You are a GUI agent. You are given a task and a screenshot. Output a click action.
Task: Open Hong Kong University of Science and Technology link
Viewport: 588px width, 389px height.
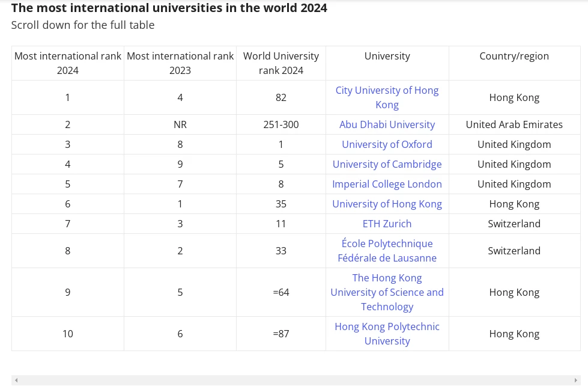click(x=387, y=292)
